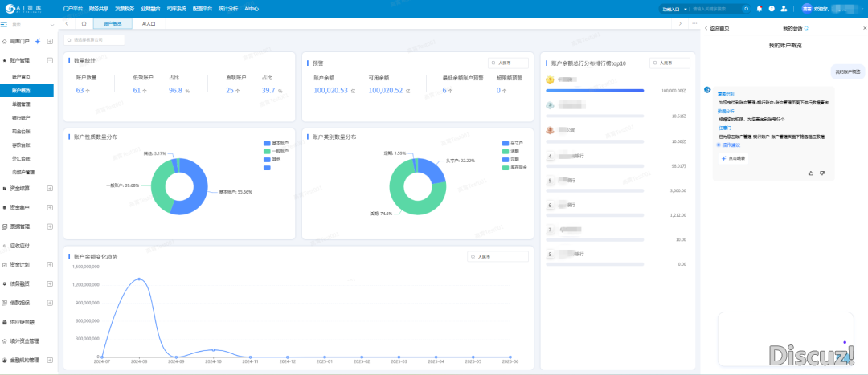
Task: Open currency dropdown in balance trend card
Action: coord(498,257)
